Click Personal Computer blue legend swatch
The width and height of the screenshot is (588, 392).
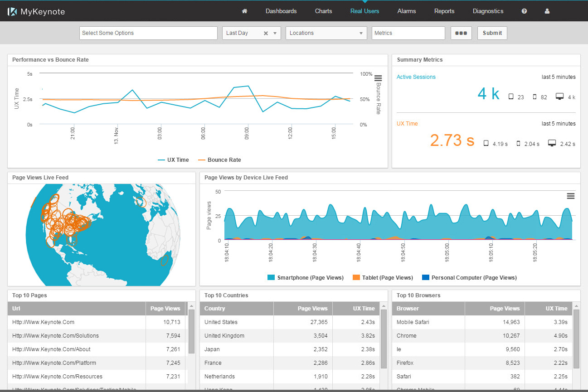click(x=425, y=278)
